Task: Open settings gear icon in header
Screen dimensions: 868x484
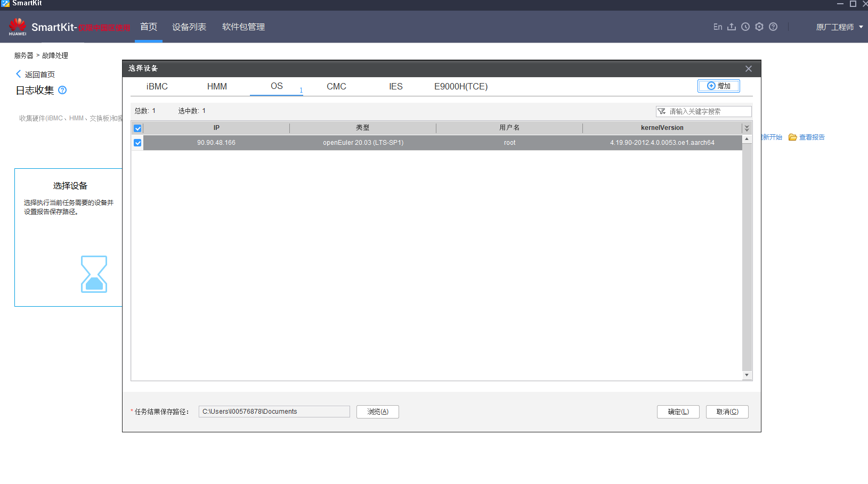Action: point(759,27)
